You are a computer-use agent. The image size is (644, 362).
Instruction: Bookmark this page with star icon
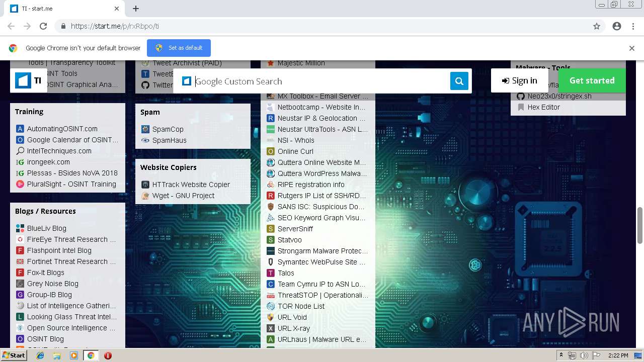597,26
